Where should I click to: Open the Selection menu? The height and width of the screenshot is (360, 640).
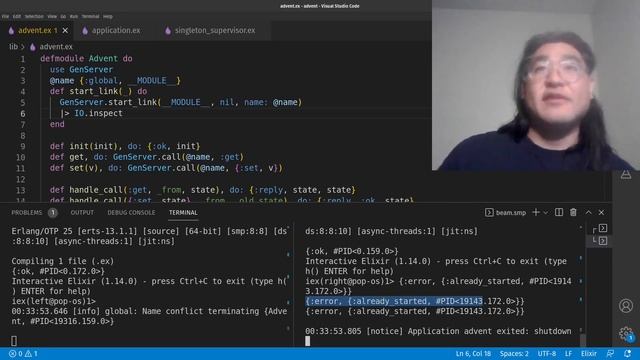tap(34, 17)
